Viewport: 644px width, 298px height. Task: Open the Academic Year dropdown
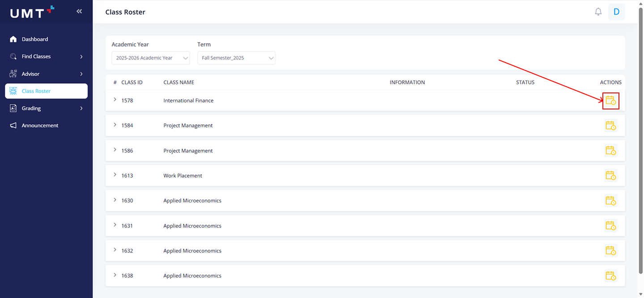coord(150,58)
